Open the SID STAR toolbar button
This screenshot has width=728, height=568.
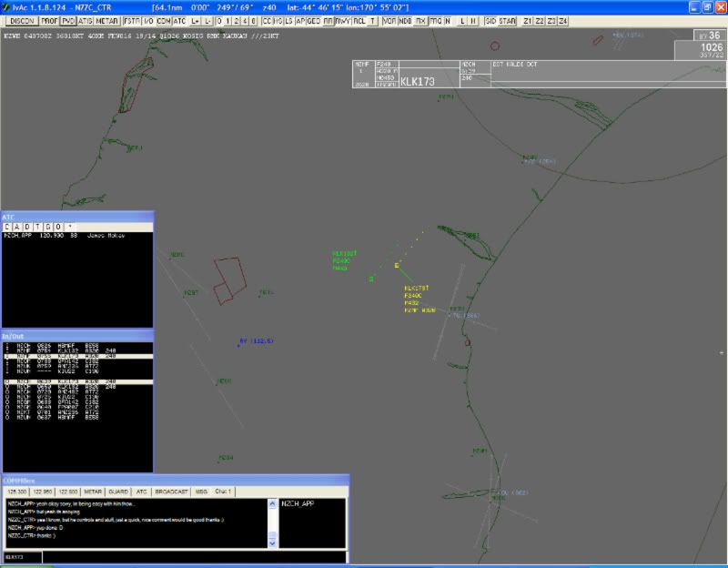coord(499,20)
